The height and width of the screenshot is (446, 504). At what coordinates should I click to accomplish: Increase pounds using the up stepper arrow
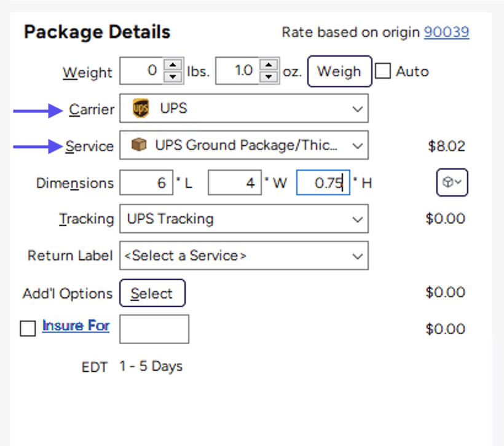(x=173, y=65)
